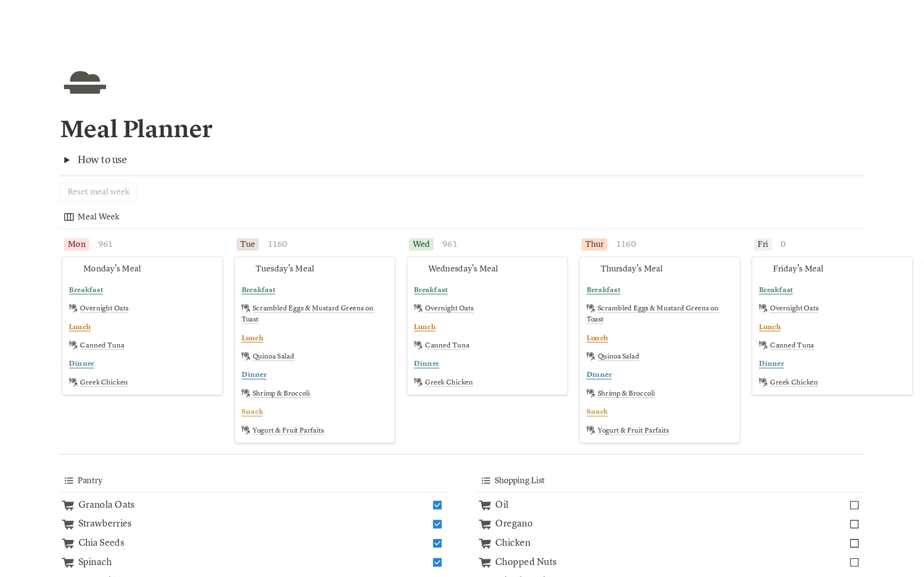Click the Reset meal week button
924x577 pixels.
(x=98, y=192)
